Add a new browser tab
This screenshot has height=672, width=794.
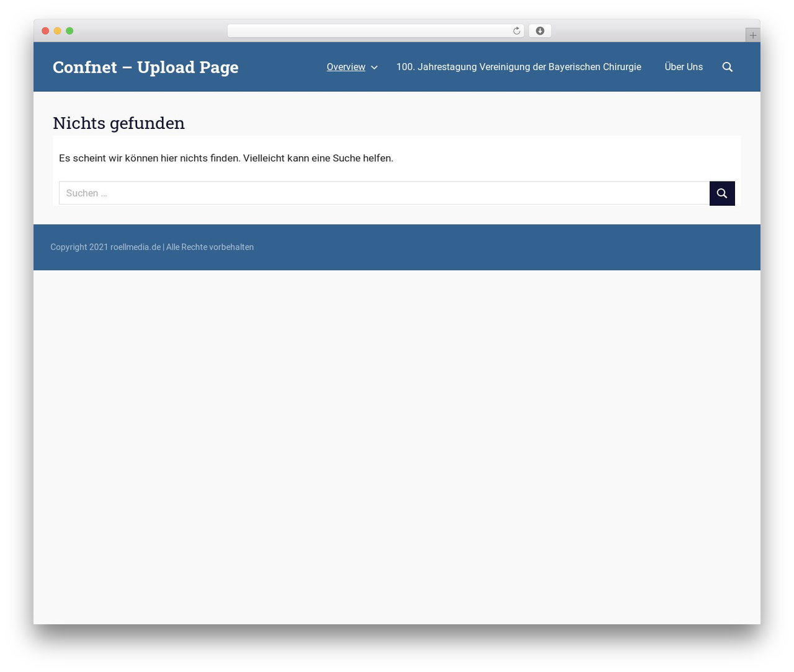pyautogui.click(x=752, y=35)
